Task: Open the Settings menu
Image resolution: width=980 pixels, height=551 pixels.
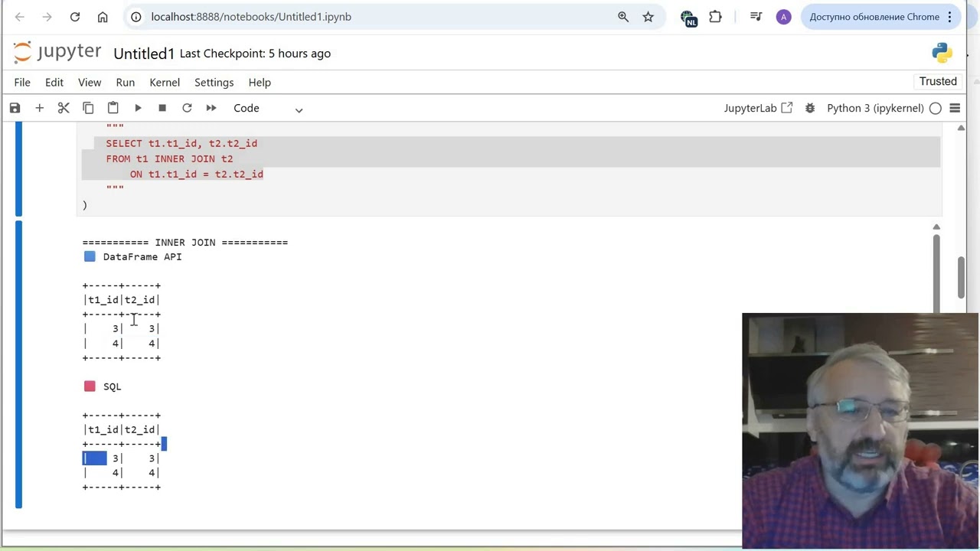Action: [214, 82]
